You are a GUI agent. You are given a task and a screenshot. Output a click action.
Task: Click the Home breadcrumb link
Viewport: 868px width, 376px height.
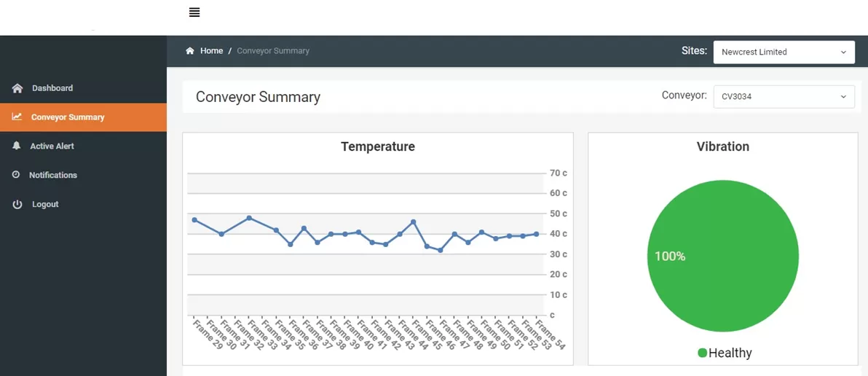pos(212,51)
